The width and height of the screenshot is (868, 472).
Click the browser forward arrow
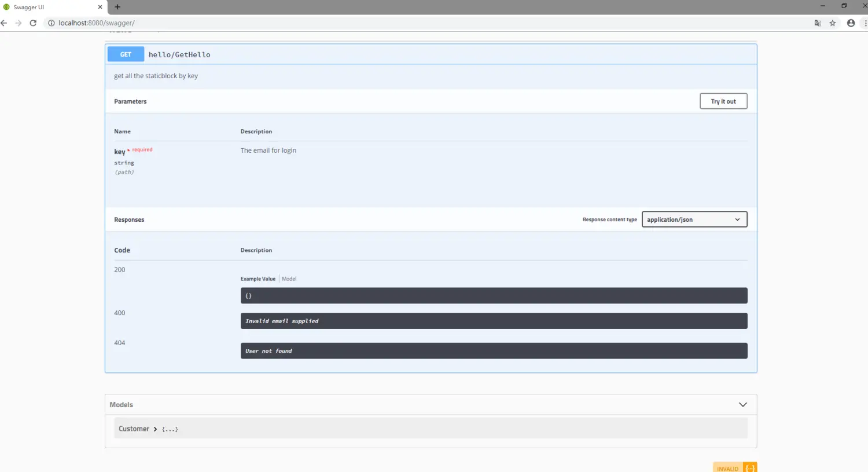point(19,23)
